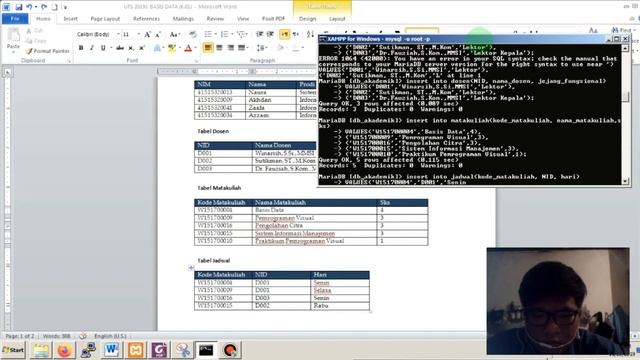
Task: Click the Copy command
Action: tap(36, 41)
